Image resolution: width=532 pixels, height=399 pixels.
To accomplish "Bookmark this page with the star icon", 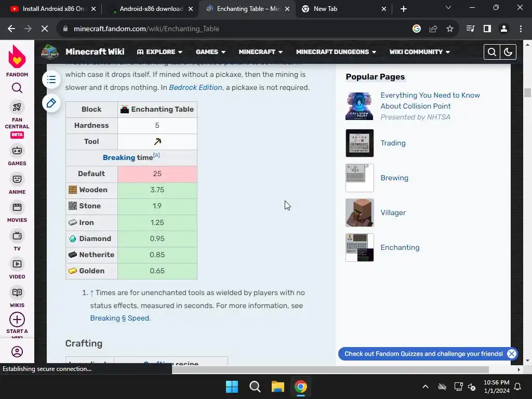I will click(450, 29).
